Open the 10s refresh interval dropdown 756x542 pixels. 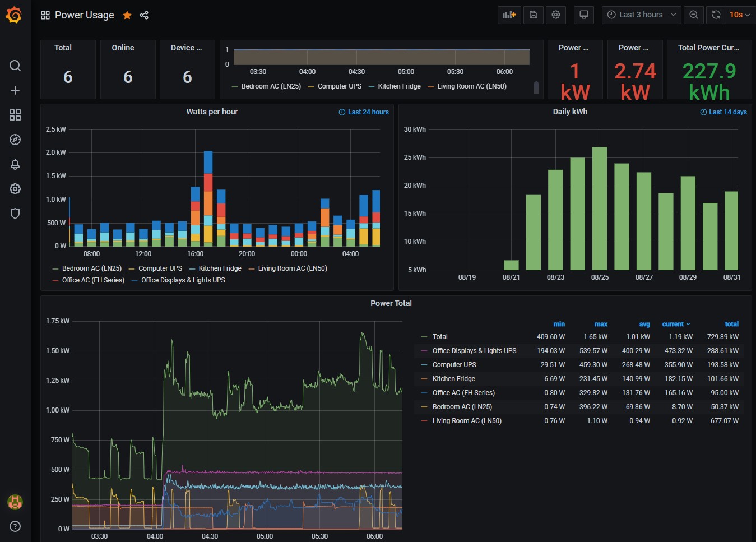coord(740,15)
